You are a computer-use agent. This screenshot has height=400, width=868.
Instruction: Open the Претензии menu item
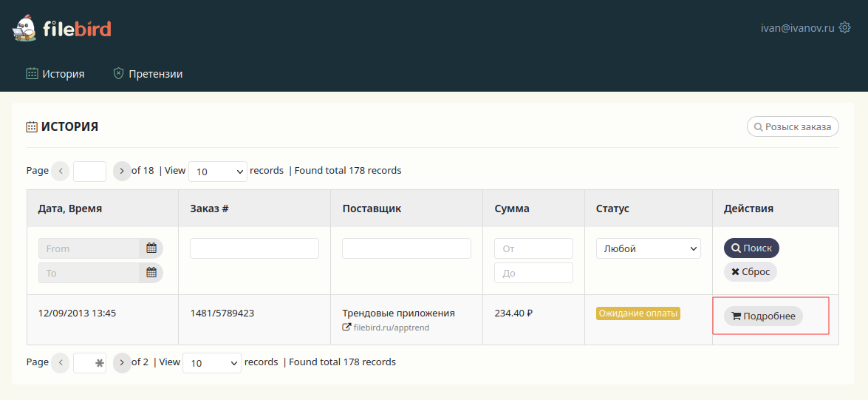pos(148,74)
